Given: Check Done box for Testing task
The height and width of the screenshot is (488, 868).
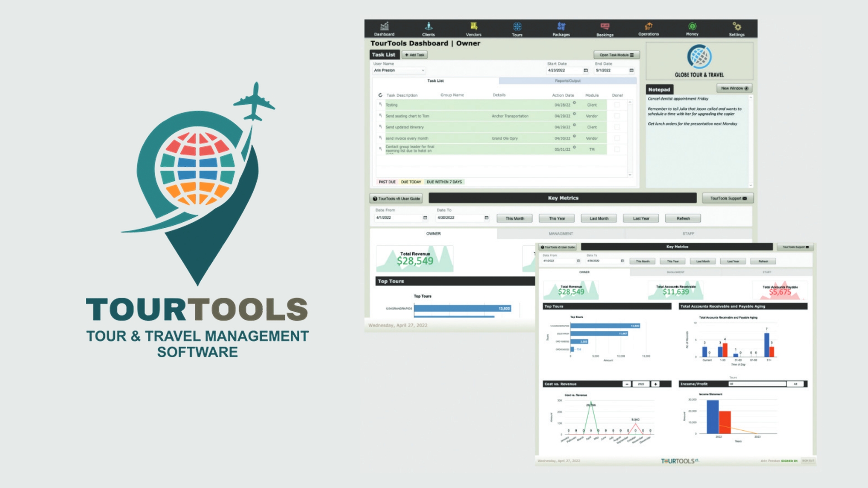Looking at the screenshot, I should tap(617, 105).
